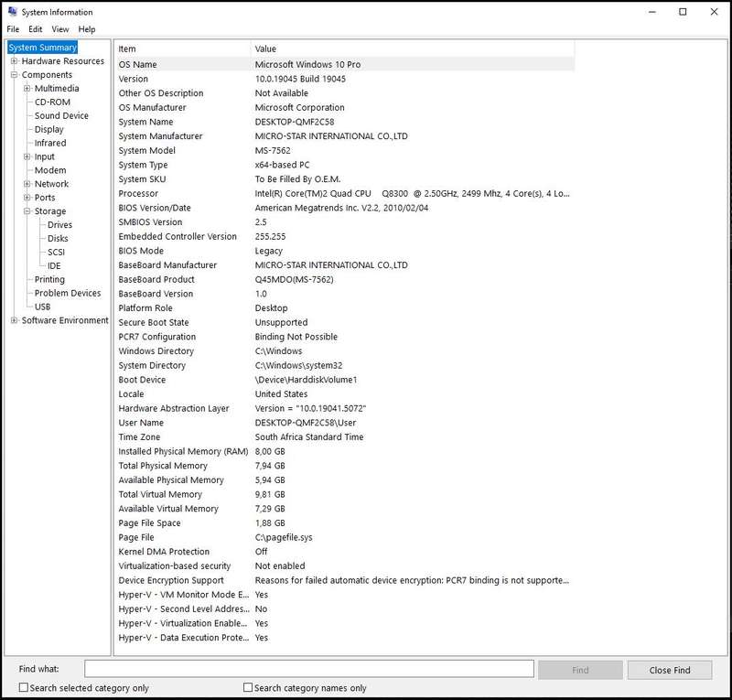
Task: Select the USB category
Action: click(x=42, y=307)
